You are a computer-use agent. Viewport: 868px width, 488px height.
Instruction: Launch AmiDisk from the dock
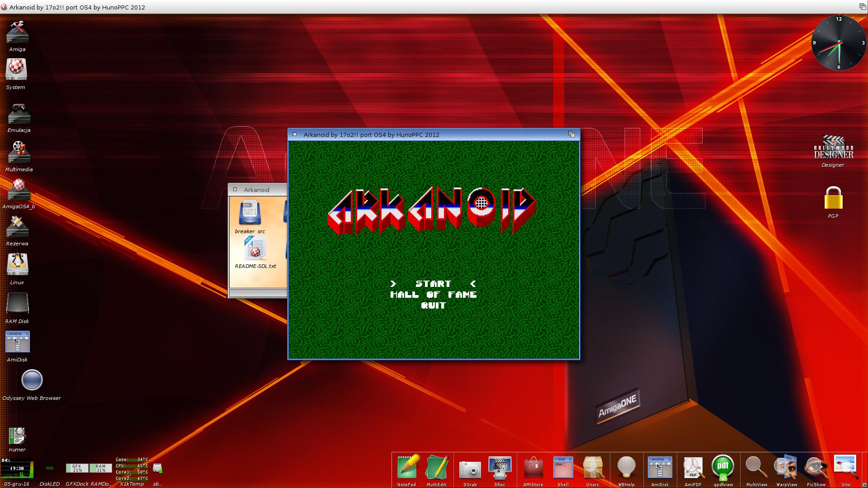pyautogui.click(x=660, y=468)
